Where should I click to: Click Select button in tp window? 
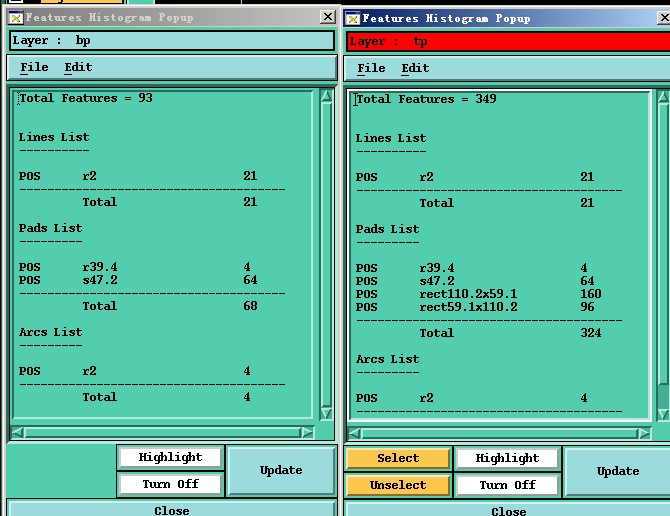coord(398,458)
